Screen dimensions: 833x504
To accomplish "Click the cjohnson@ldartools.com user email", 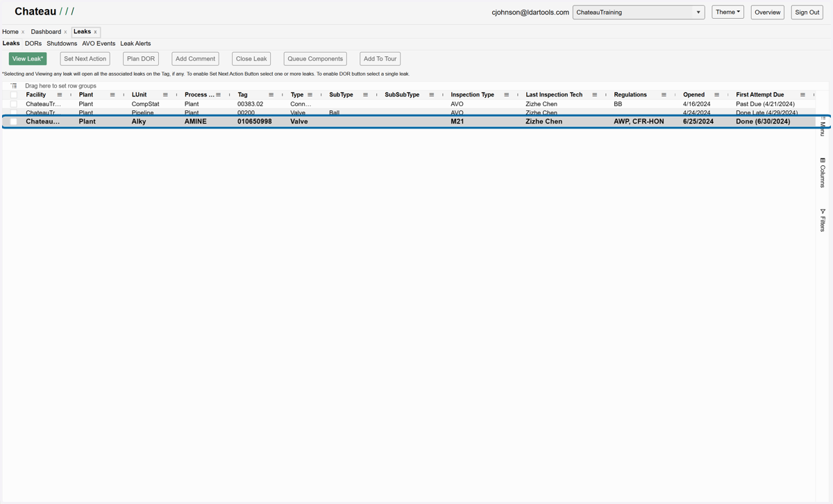I will click(530, 12).
